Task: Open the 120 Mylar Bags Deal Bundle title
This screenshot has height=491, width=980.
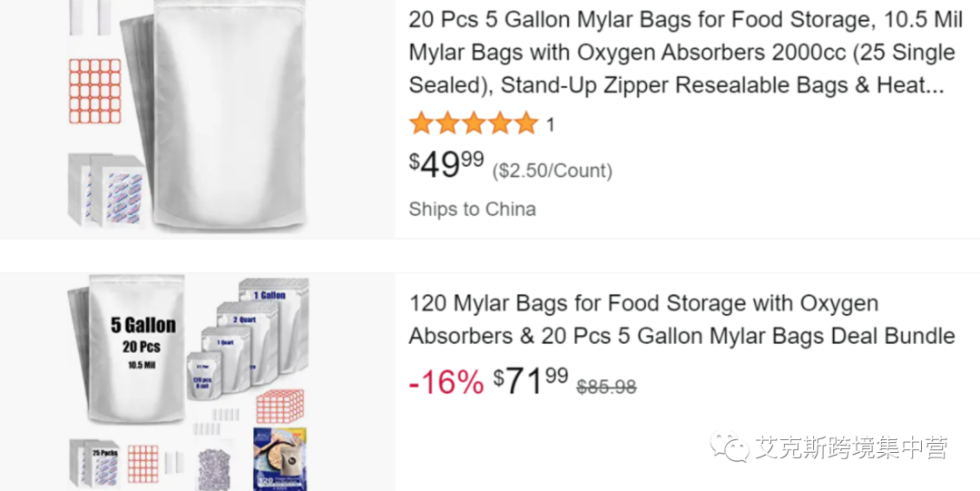Action: (x=681, y=319)
